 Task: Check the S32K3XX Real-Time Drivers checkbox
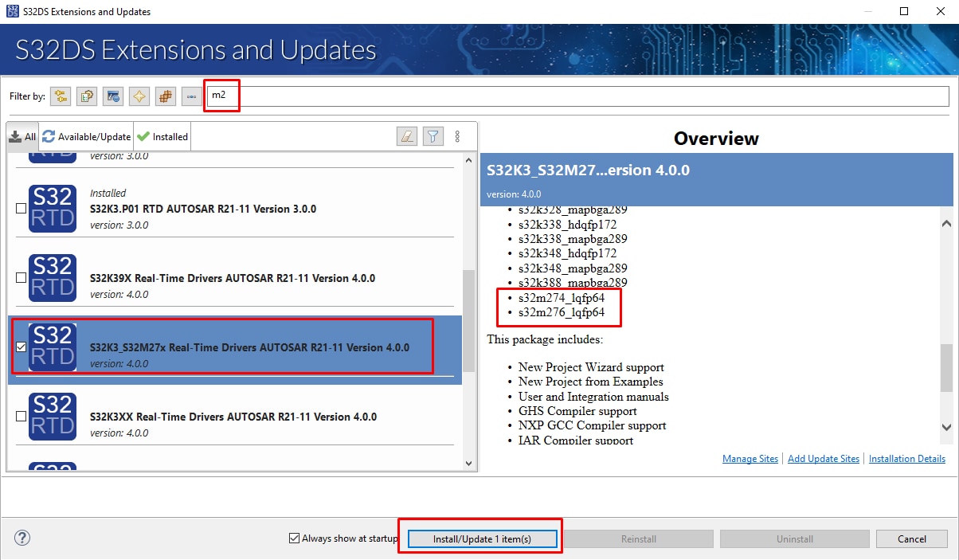[x=22, y=417]
